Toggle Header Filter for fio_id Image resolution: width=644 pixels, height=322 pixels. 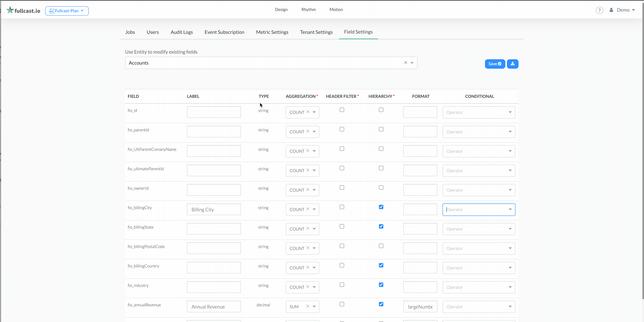(x=342, y=110)
